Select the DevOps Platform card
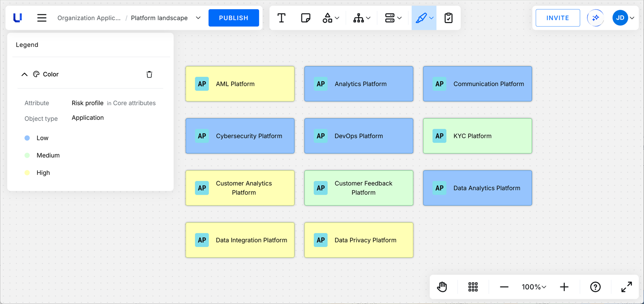The width and height of the screenshot is (644, 304). coord(359,136)
